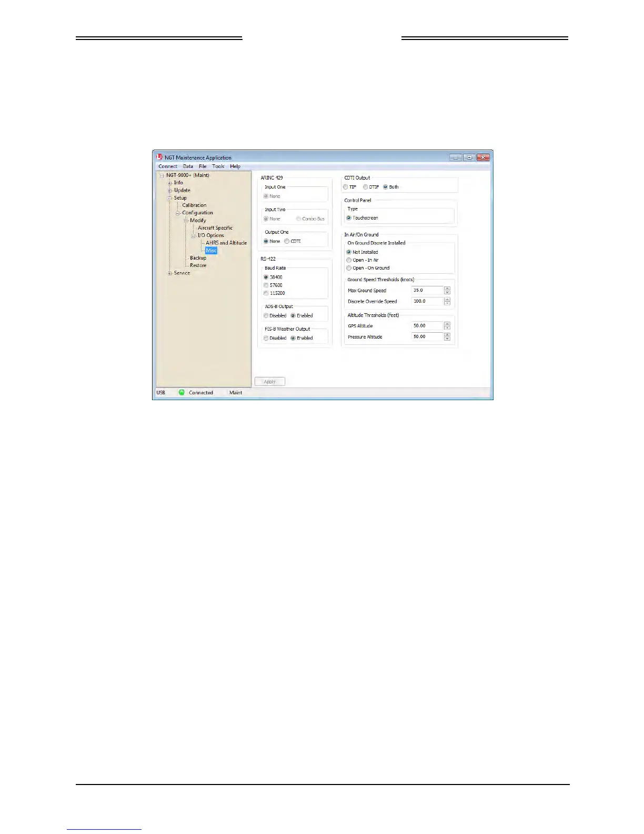The image size is (644, 834).
Task: Click the L3 application logo icon
Action: pyautogui.click(x=159, y=157)
